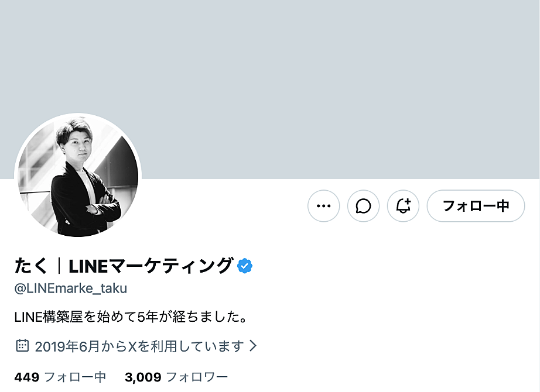Open the profile avatar photo
The width and height of the screenshot is (540, 392).
(x=78, y=176)
